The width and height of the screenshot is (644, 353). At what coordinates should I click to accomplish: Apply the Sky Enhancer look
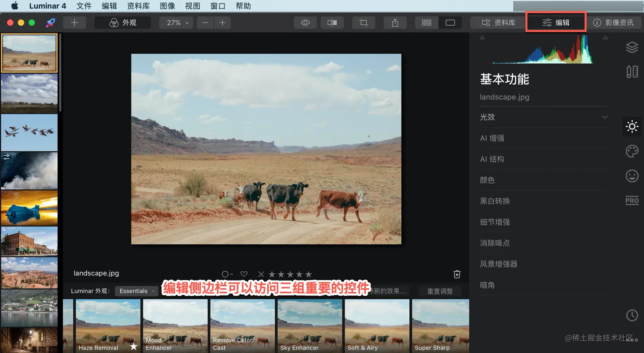[310, 326]
